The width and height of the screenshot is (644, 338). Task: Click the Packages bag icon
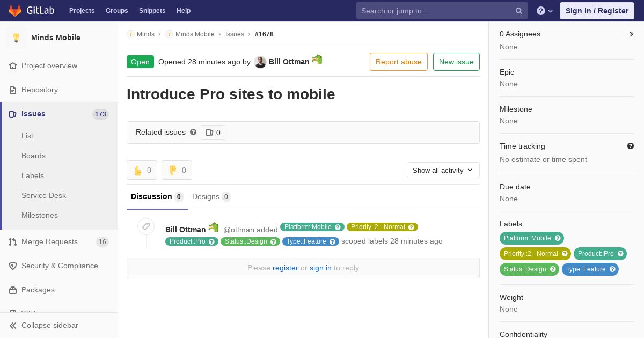13,290
